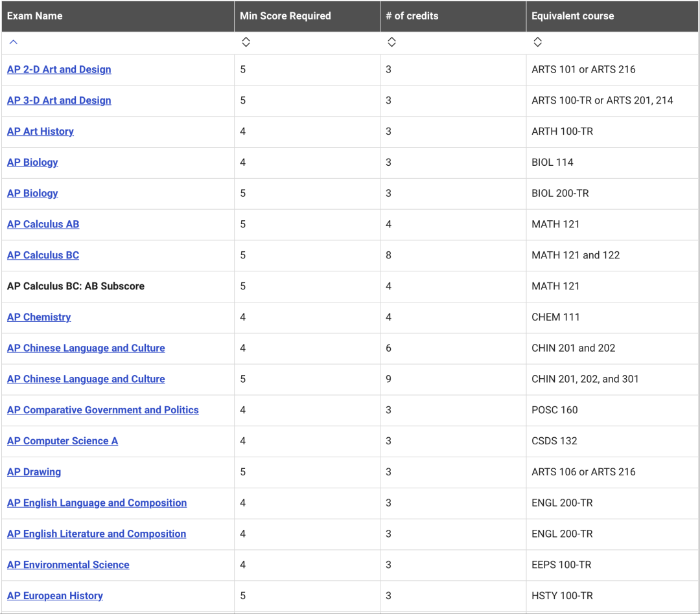Select 'ENGL 200-TR' in English Literature row
The width and height of the screenshot is (700, 614).
pos(612,534)
